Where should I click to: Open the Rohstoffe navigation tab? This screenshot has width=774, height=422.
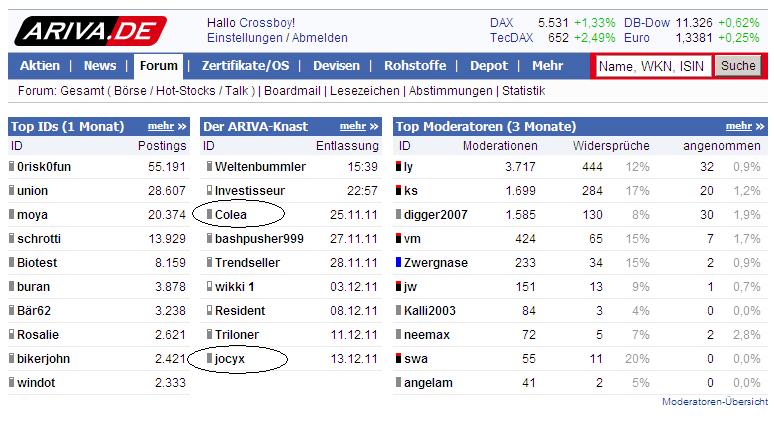pyautogui.click(x=415, y=66)
